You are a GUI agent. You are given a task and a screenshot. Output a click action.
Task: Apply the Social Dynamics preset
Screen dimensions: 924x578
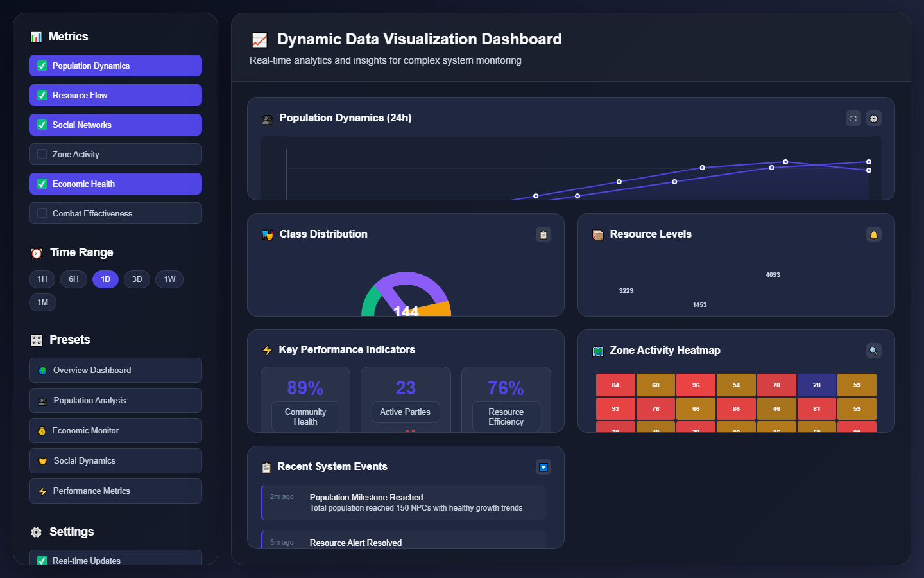116,461
